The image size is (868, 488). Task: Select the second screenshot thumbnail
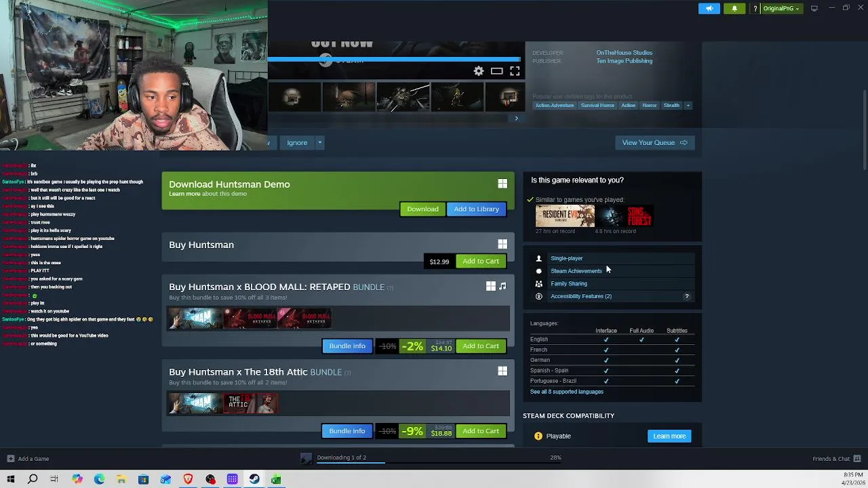pyautogui.click(x=348, y=96)
